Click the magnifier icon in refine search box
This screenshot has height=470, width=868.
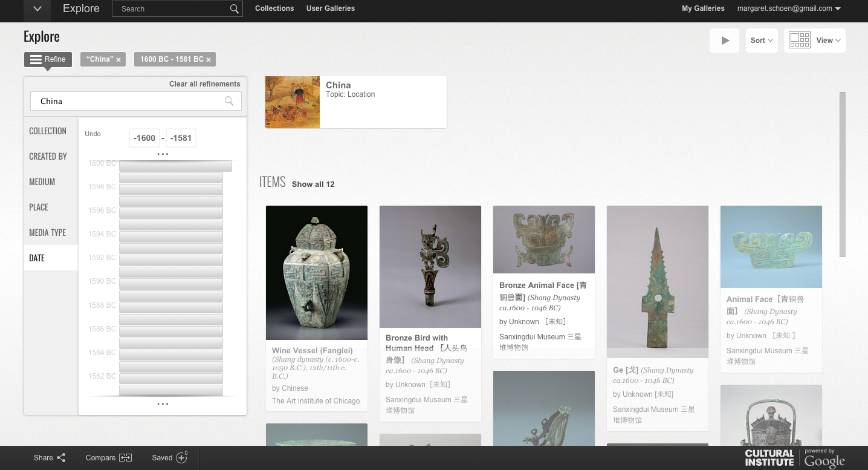(x=229, y=101)
